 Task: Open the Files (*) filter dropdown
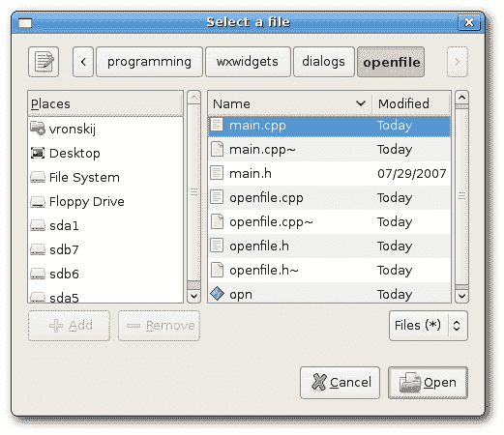pyautogui.click(x=429, y=326)
